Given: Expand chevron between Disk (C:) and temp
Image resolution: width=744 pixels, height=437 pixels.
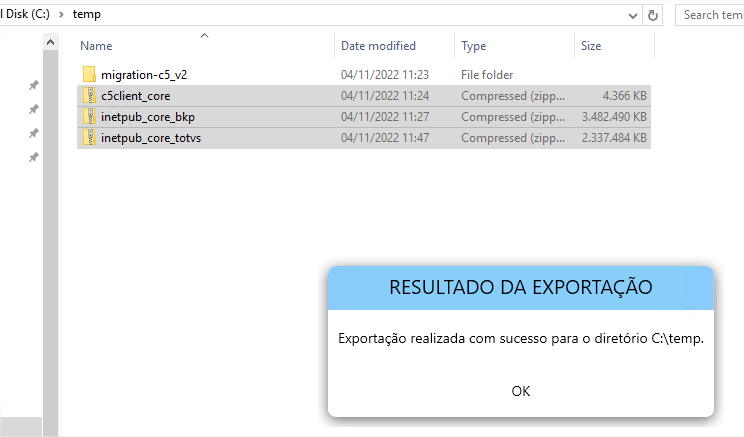Looking at the screenshot, I should (x=61, y=15).
